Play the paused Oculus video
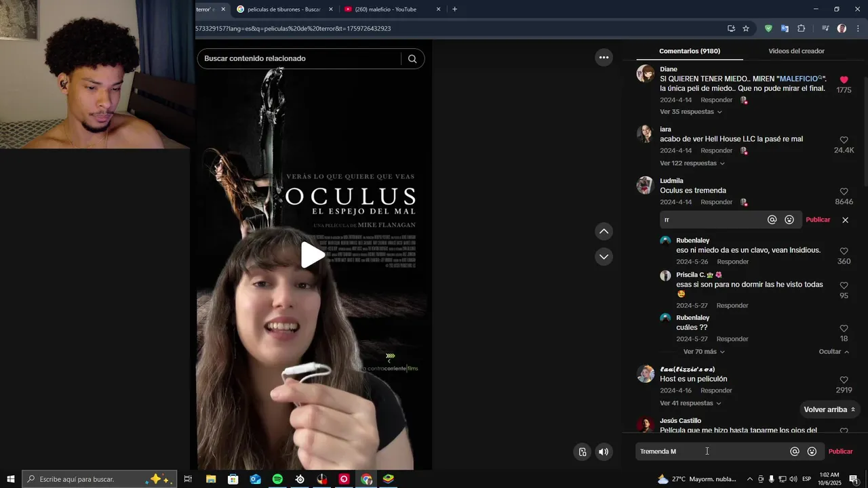 tap(313, 255)
